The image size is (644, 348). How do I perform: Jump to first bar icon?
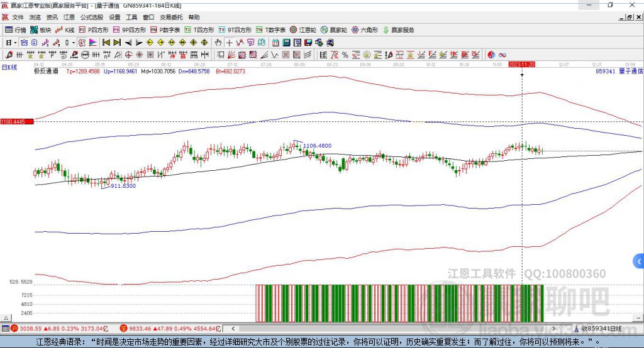pos(106,43)
